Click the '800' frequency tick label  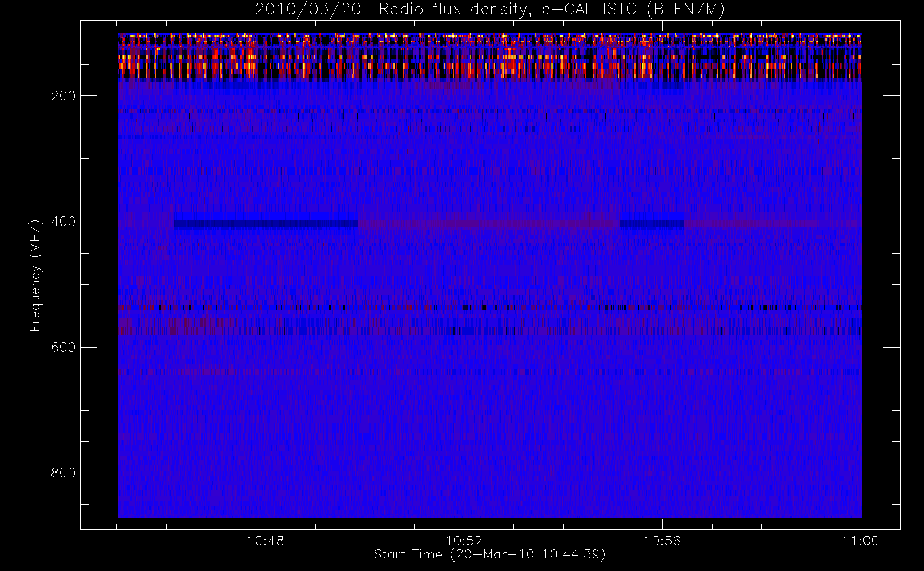pyautogui.click(x=63, y=473)
